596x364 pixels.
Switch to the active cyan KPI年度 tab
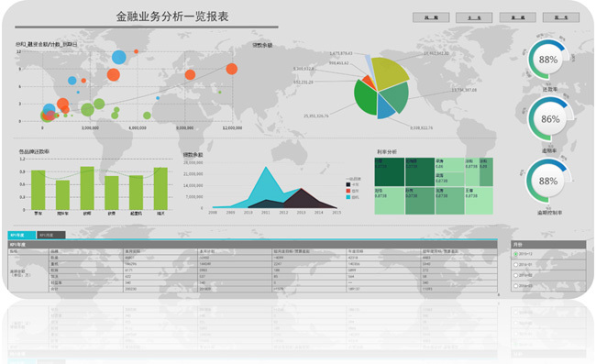(22, 236)
